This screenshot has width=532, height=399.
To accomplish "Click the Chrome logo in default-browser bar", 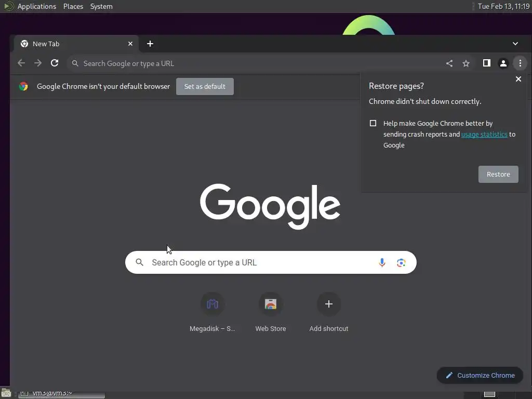I will coord(23,87).
